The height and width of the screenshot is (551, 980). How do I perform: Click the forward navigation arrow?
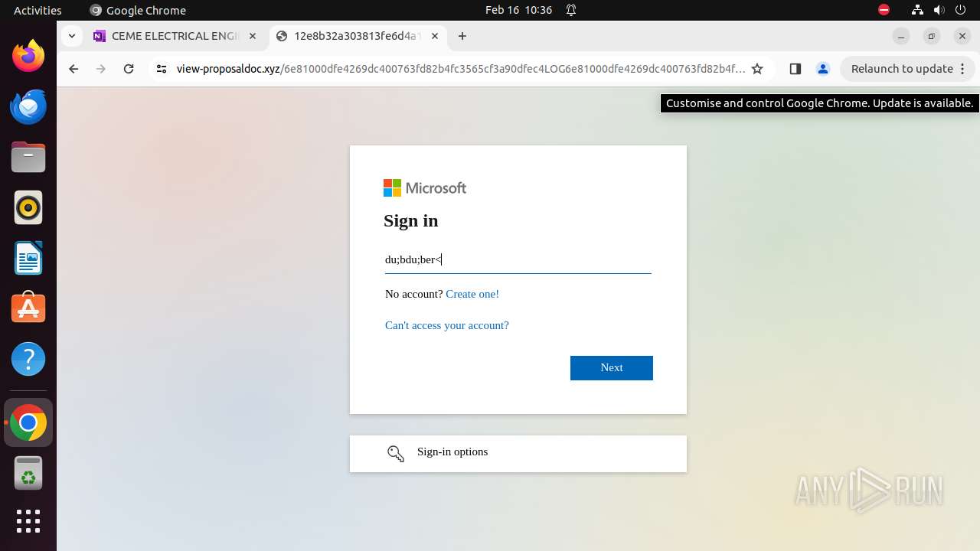(x=101, y=69)
